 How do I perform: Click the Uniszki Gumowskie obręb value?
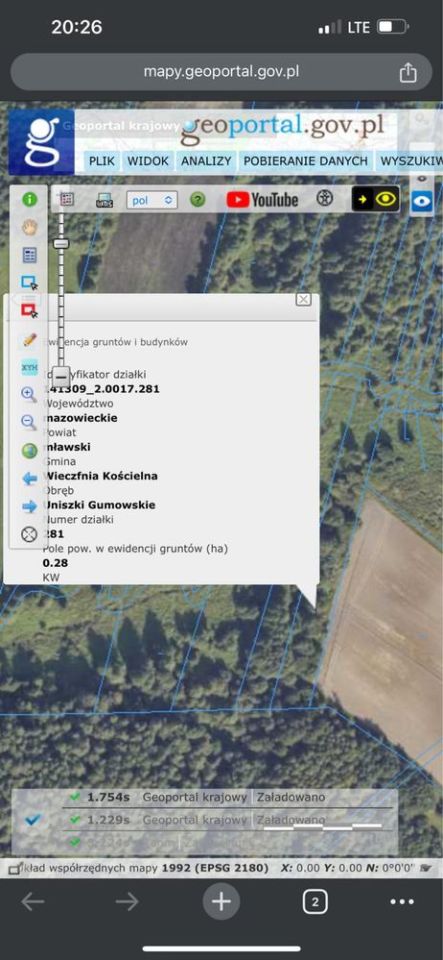coord(99,505)
